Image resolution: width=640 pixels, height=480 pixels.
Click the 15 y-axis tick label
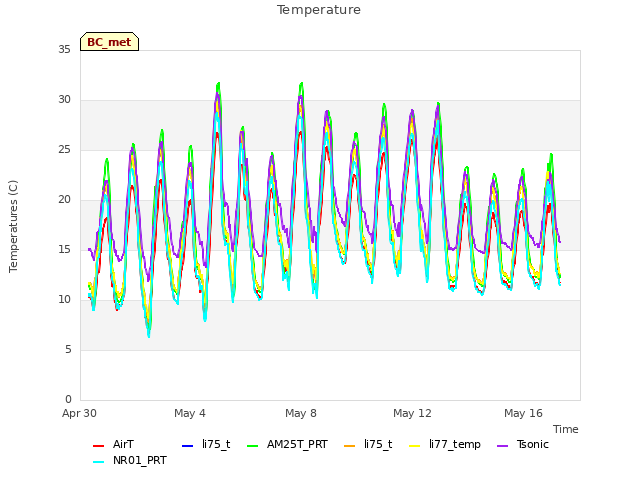click(64, 250)
